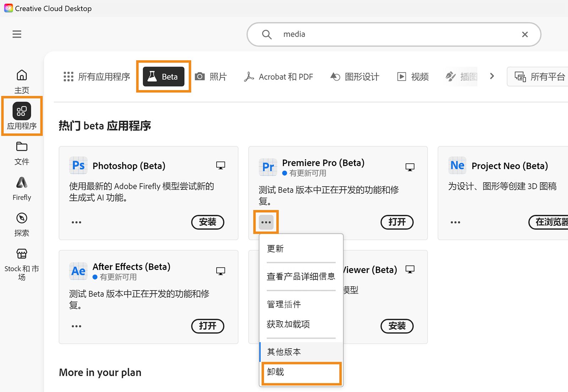Click the Premiere Pro (Beta) Pr icon
The image size is (568, 392).
pos(268,167)
